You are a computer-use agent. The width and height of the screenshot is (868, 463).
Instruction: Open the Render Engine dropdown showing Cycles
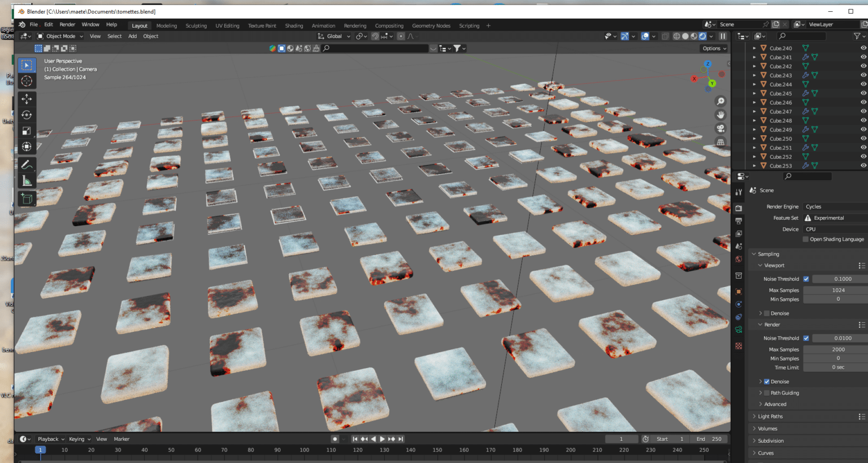click(x=835, y=206)
